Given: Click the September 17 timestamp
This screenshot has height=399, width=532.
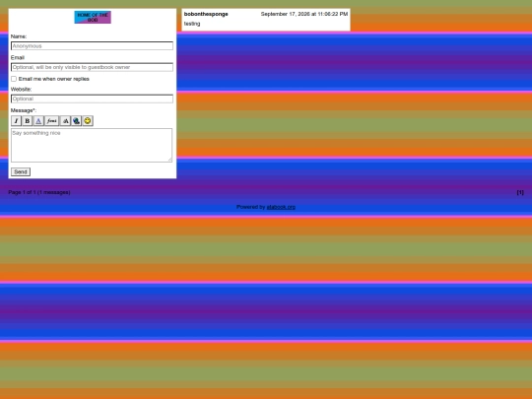Looking at the screenshot, I should 304,14.
